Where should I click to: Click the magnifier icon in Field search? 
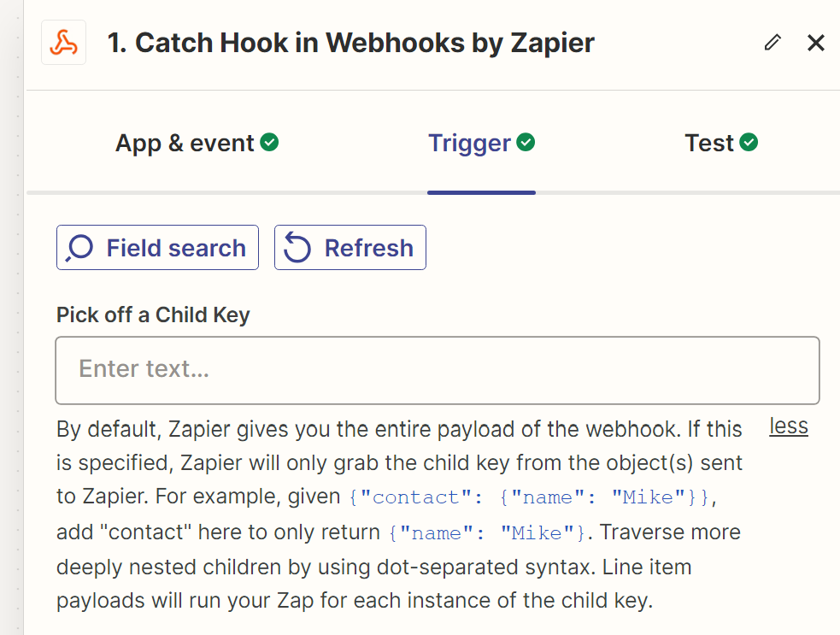point(79,249)
